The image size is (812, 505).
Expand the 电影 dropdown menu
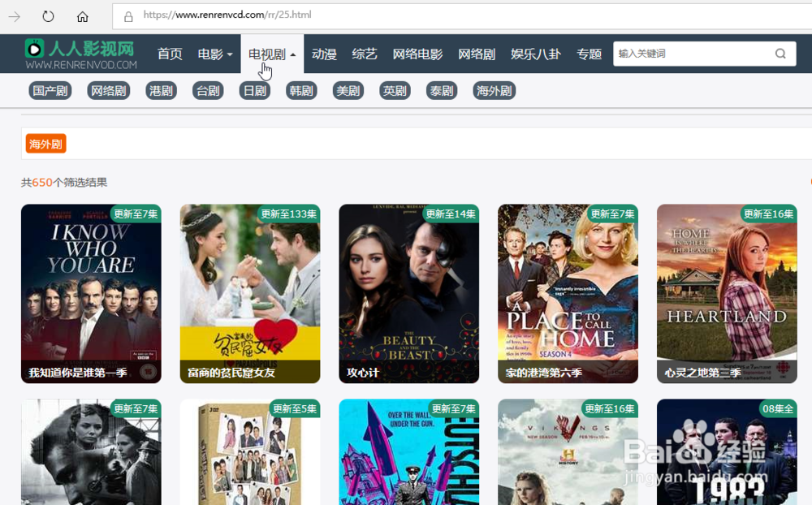pyautogui.click(x=215, y=54)
